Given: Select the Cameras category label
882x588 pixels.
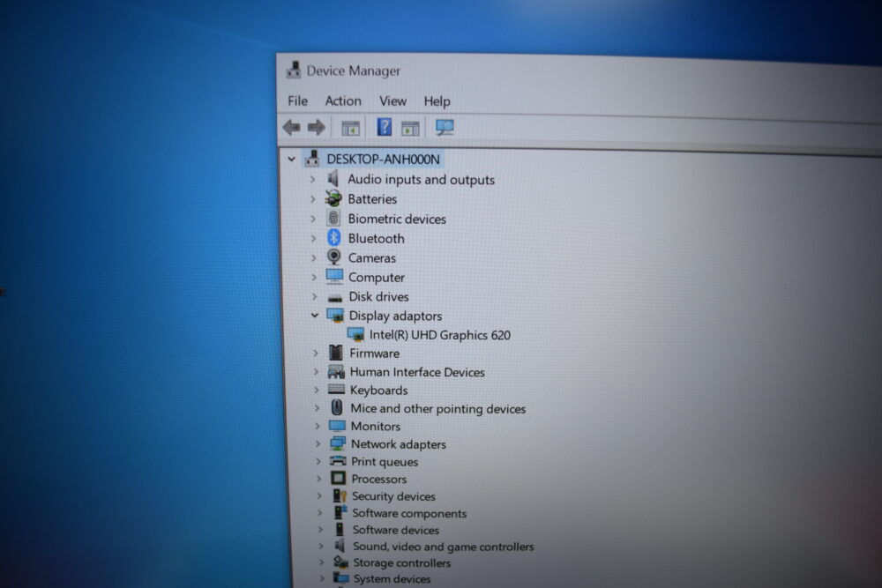Looking at the screenshot, I should (372, 258).
